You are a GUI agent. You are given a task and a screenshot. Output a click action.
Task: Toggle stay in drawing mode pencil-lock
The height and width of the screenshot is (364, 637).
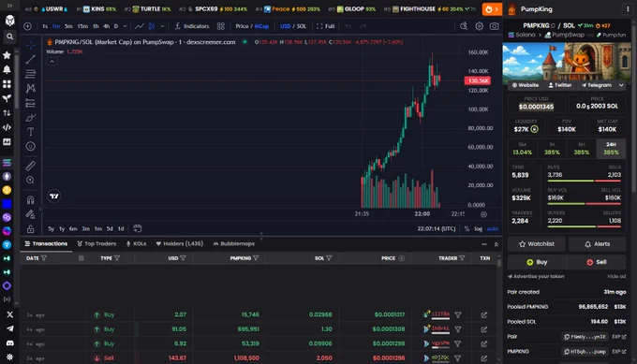click(31, 214)
